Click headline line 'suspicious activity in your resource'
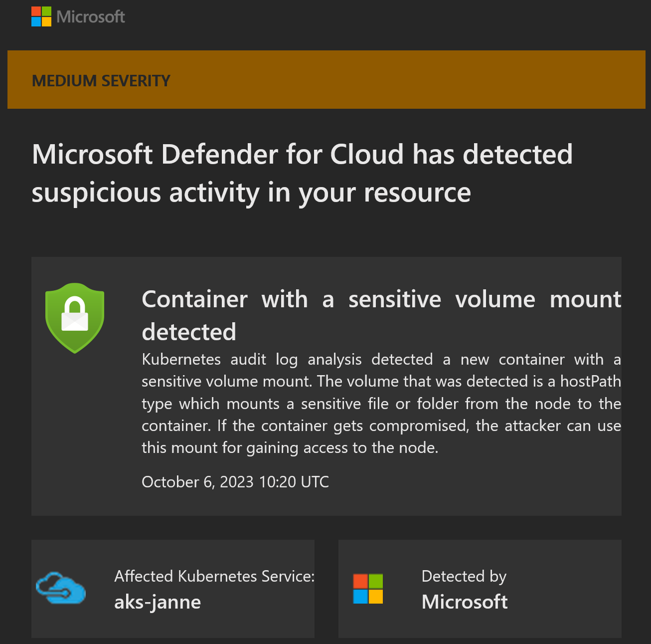This screenshot has height=644, width=651. 251,192
